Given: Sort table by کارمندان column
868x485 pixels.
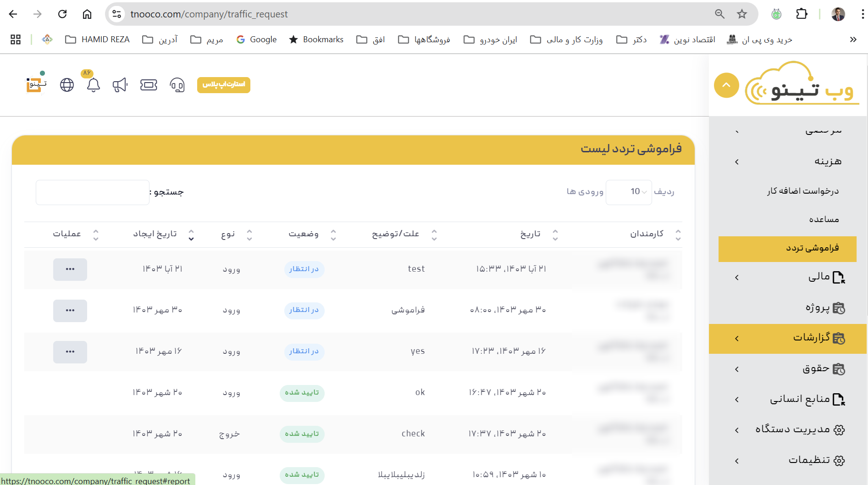Looking at the screenshot, I should (647, 234).
